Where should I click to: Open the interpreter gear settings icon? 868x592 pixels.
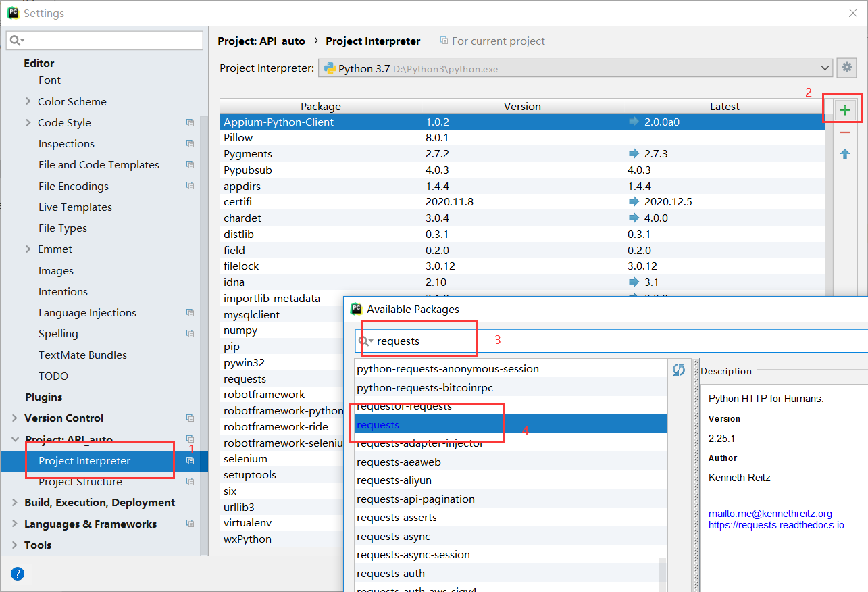pyautogui.click(x=846, y=68)
